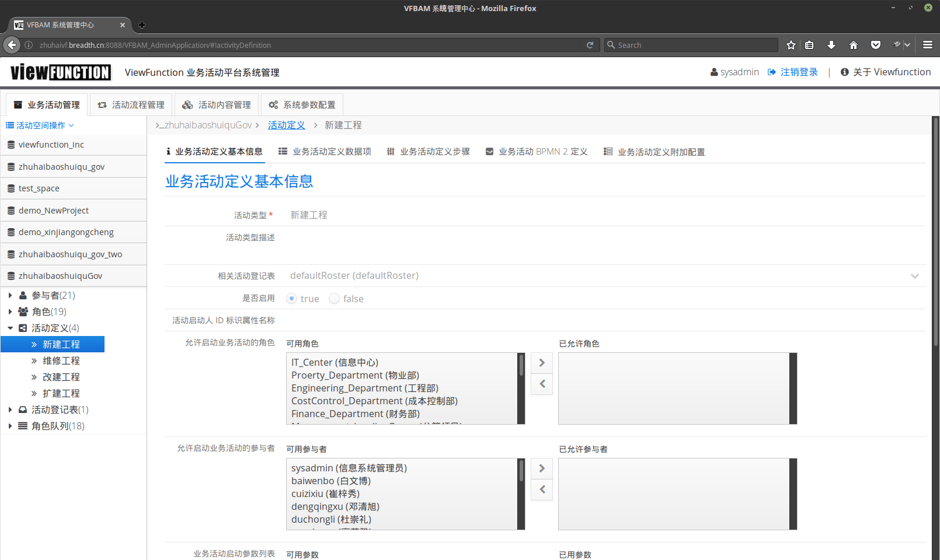Select demo_xinjiangongcheng activity space
This screenshot has height=560, width=940.
tap(74, 232)
